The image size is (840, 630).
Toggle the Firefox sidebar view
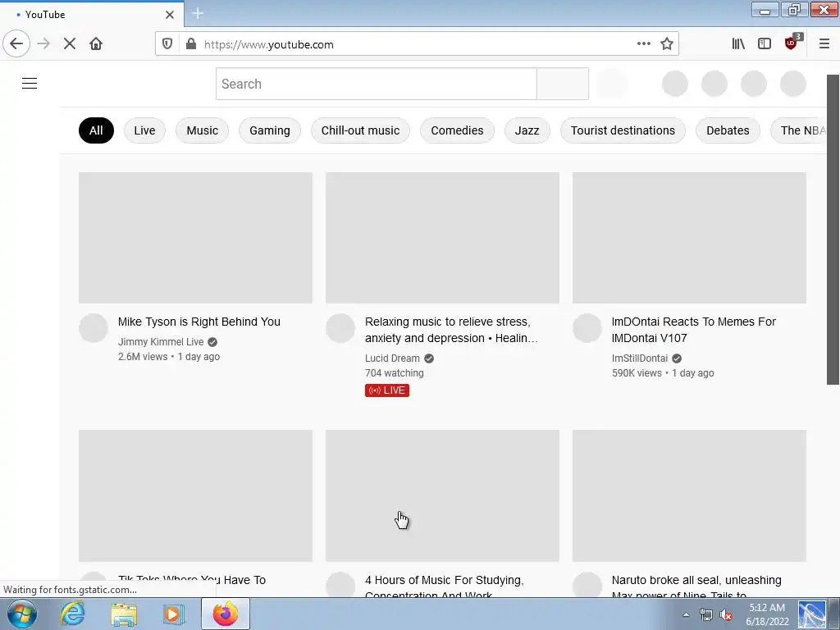[x=765, y=44]
